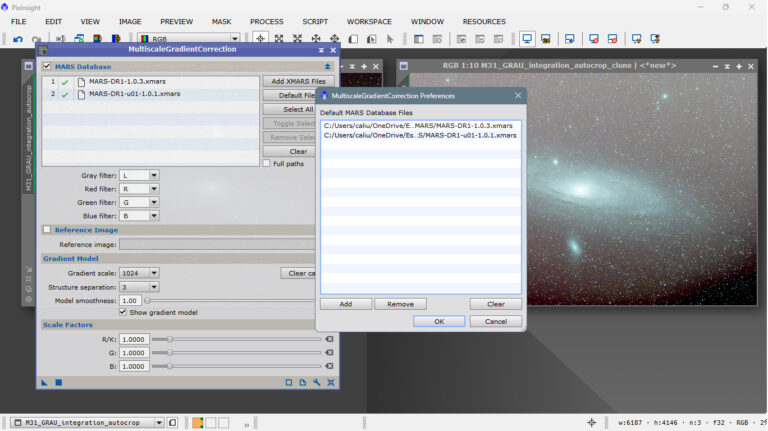768x431 pixels.
Task: Click the Add XMARS Files button
Action: click(298, 81)
